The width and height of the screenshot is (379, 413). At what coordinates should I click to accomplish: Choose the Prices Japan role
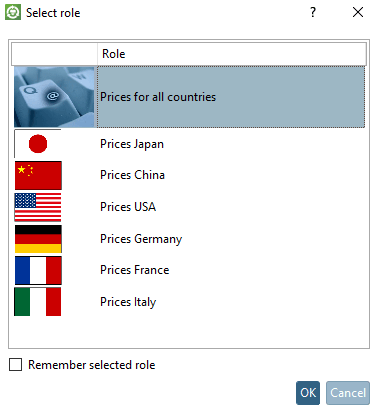[132, 144]
